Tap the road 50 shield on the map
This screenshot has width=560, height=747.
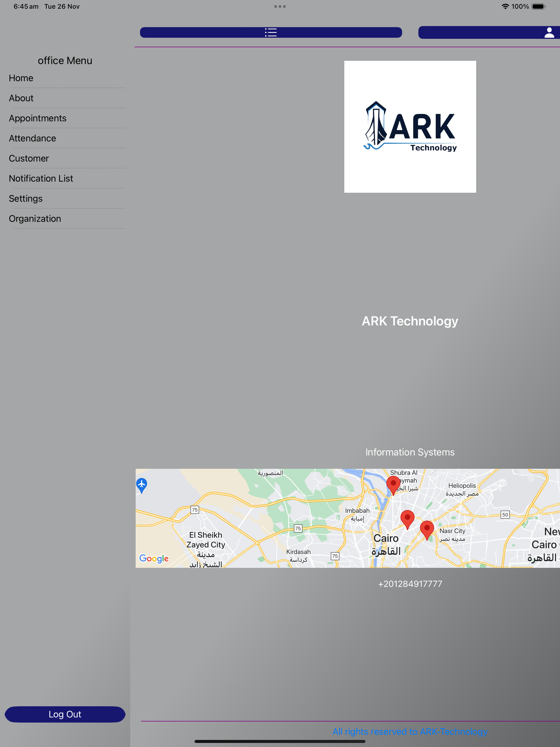tap(505, 515)
